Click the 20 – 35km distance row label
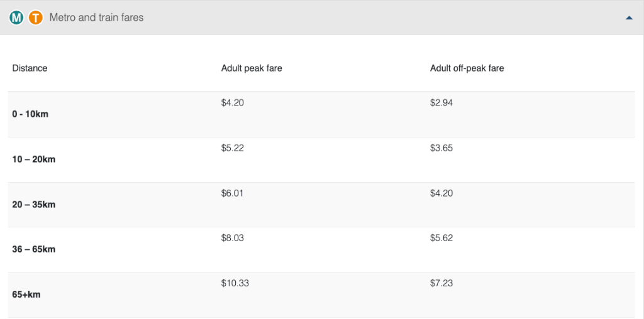 (x=34, y=204)
